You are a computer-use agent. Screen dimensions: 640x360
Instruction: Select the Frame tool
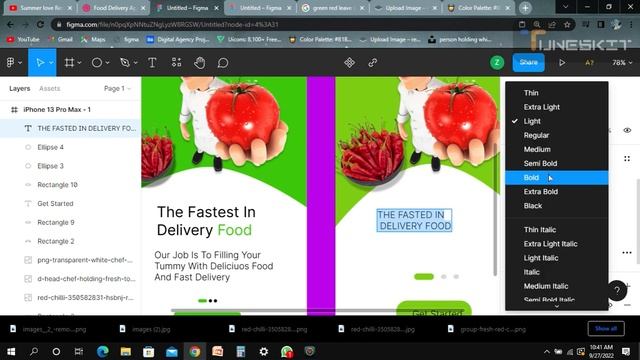tap(69, 62)
